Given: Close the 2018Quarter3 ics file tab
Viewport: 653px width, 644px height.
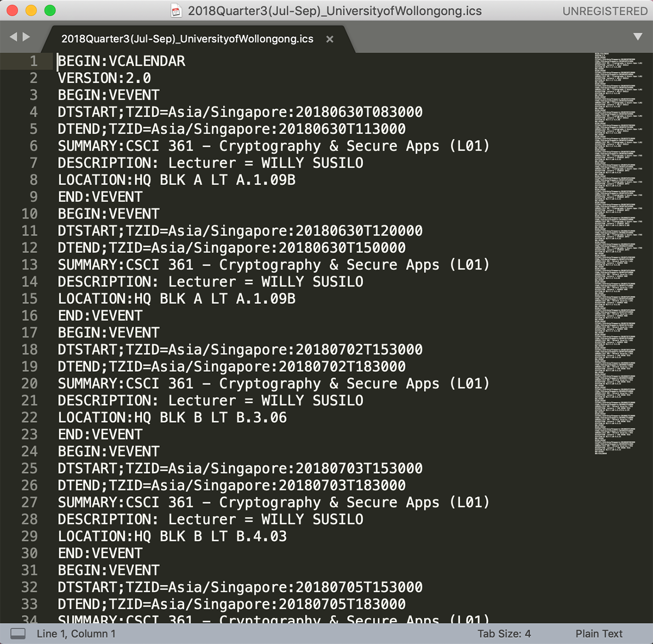Looking at the screenshot, I should coord(330,39).
